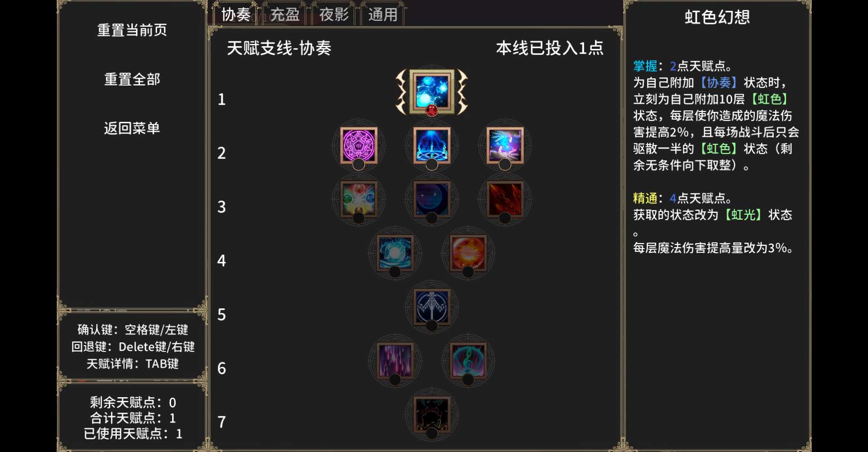Image resolution: width=868 pixels, height=452 pixels.
Task: Click 返回菜单 to return to menu
Action: (x=132, y=128)
